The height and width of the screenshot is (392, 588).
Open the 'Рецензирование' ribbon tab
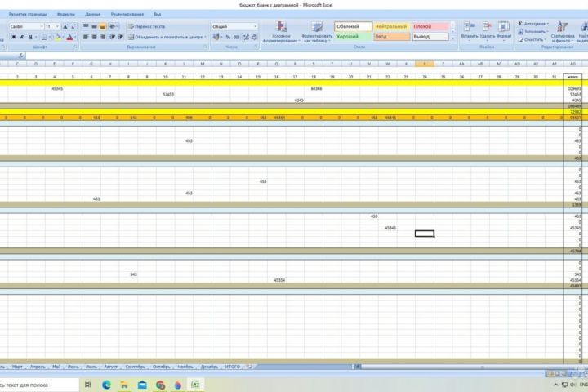point(127,14)
